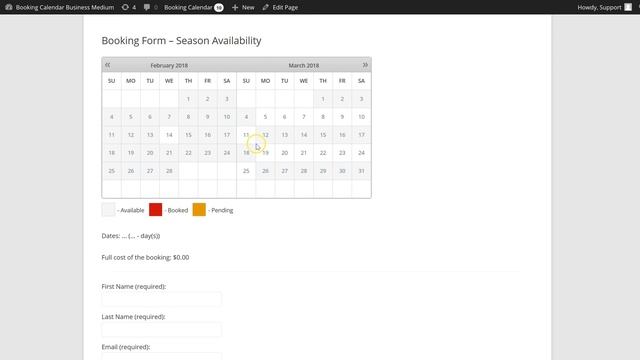Select March 24 in the calendar

(361, 153)
